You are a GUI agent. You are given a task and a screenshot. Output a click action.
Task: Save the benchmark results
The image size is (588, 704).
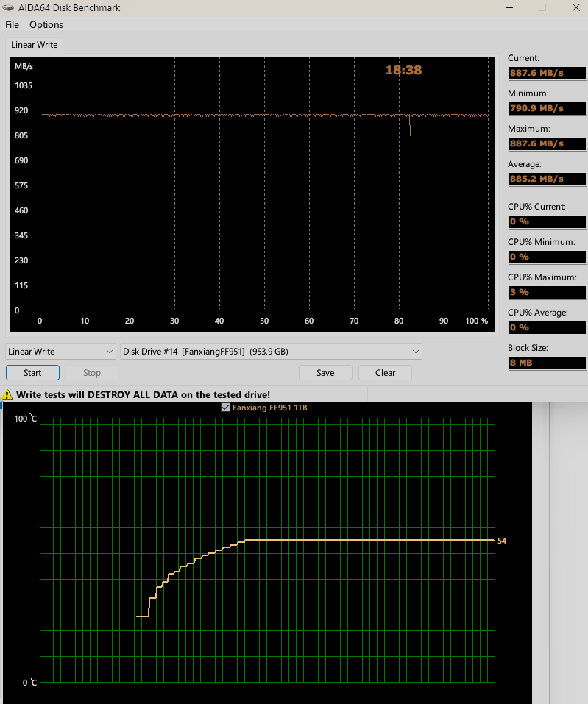point(325,373)
